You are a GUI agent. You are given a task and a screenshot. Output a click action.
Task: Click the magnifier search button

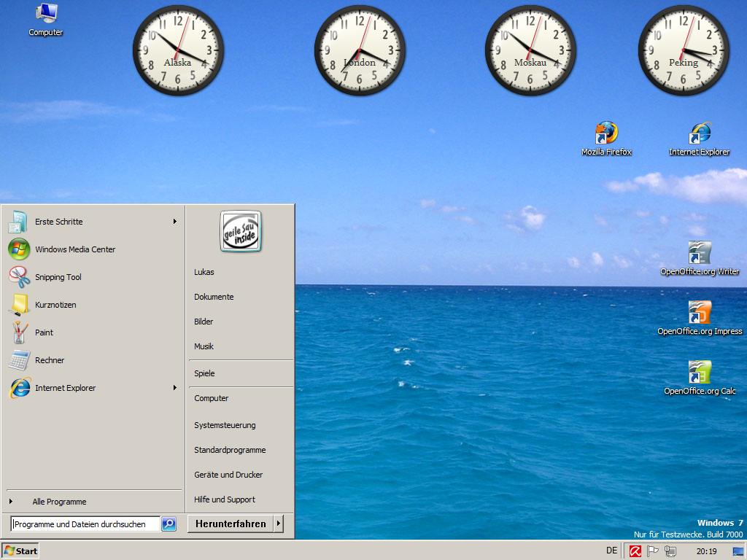tap(169, 524)
